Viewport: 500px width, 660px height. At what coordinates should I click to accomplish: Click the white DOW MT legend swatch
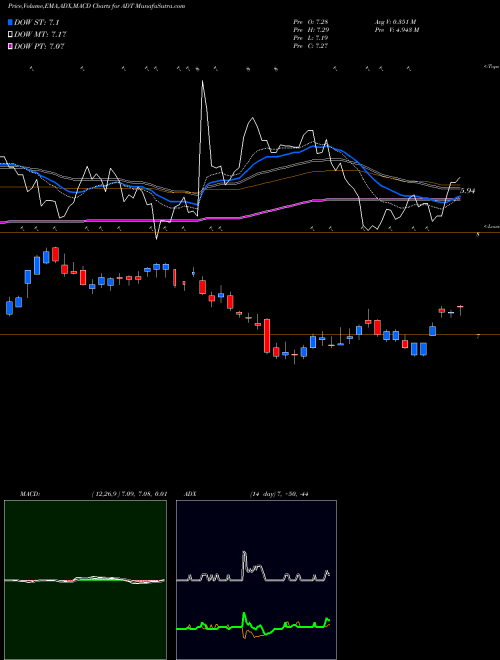pyautogui.click(x=10, y=34)
